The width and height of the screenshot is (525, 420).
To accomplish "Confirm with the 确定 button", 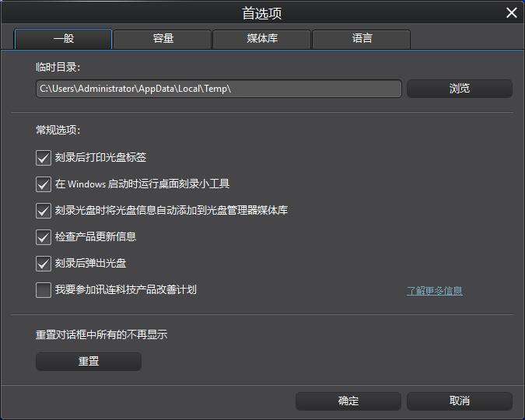I will tap(348, 401).
